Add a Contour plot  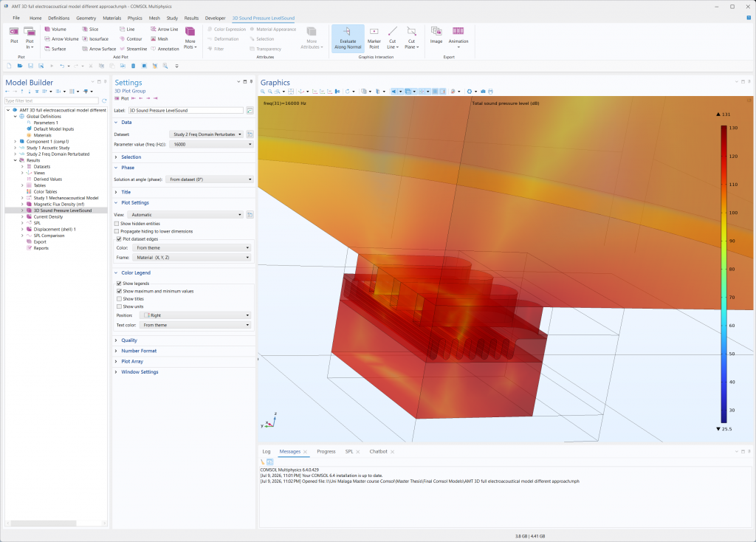131,39
